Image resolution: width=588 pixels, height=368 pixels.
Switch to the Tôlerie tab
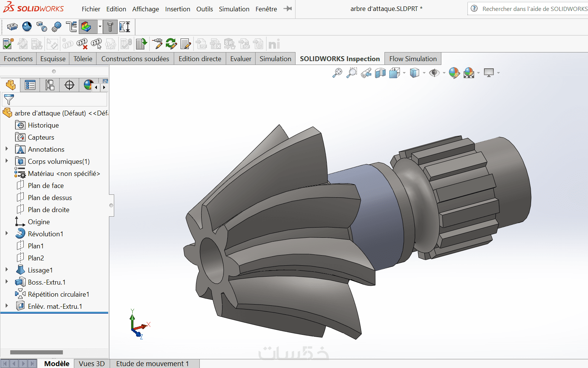point(83,59)
